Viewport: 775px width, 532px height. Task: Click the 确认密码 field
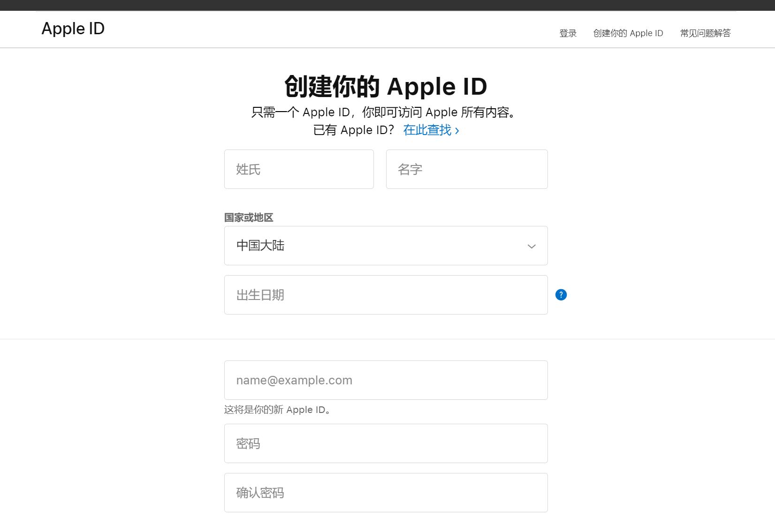(386, 492)
